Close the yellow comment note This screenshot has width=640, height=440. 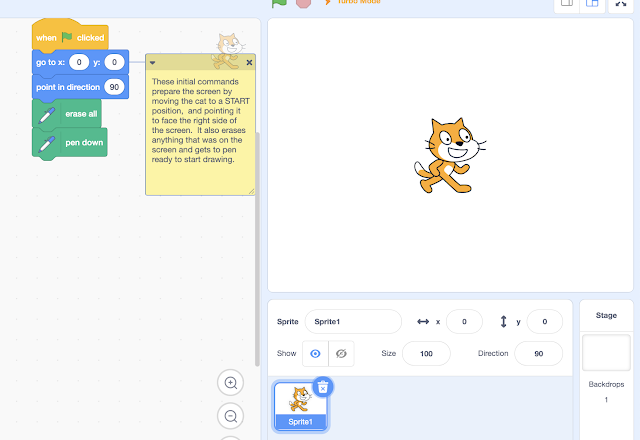click(249, 62)
